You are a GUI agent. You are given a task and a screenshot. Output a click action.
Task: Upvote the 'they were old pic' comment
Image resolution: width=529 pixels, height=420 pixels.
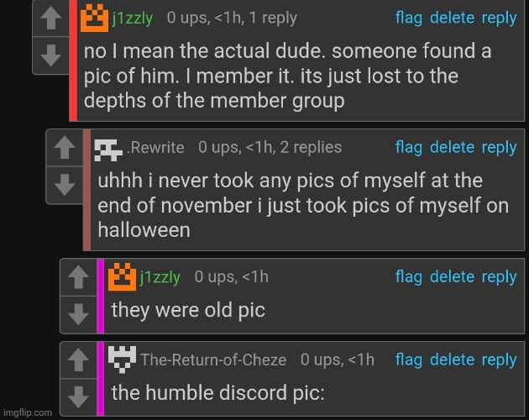pyautogui.click(x=79, y=277)
